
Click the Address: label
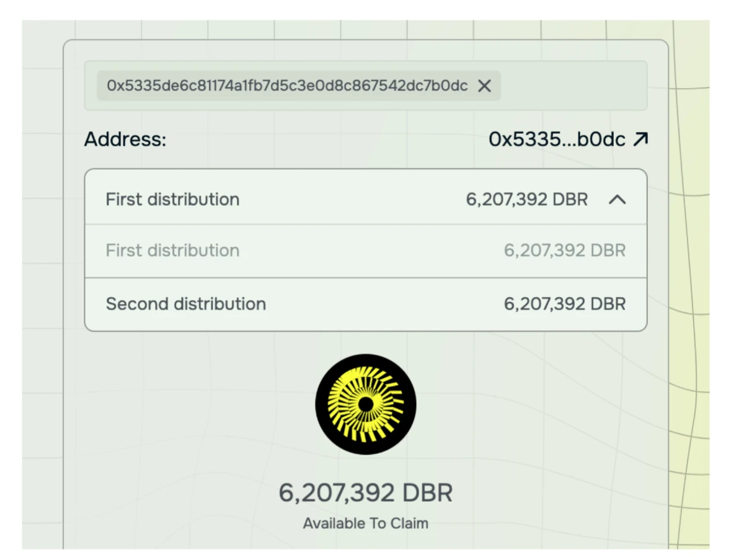point(125,140)
